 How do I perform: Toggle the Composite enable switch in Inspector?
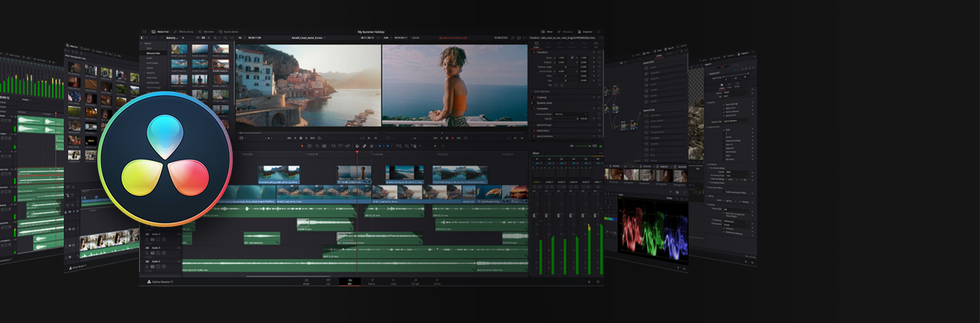(x=534, y=108)
